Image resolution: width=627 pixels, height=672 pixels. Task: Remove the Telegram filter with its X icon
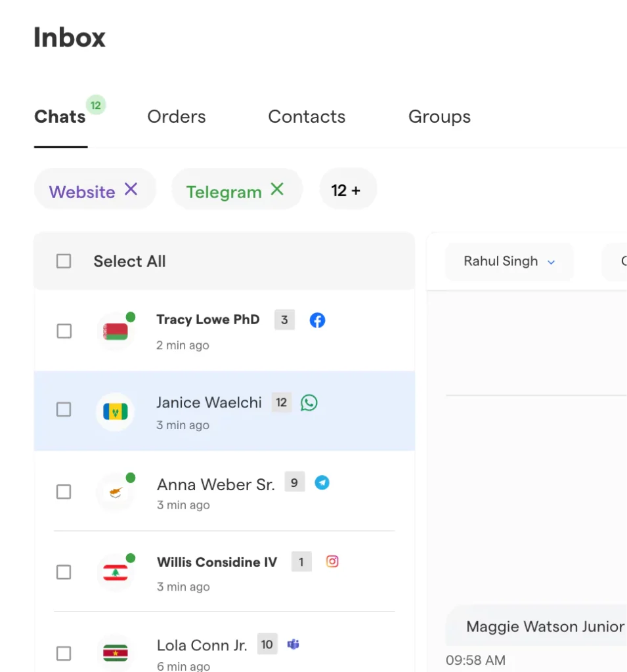pyautogui.click(x=277, y=190)
